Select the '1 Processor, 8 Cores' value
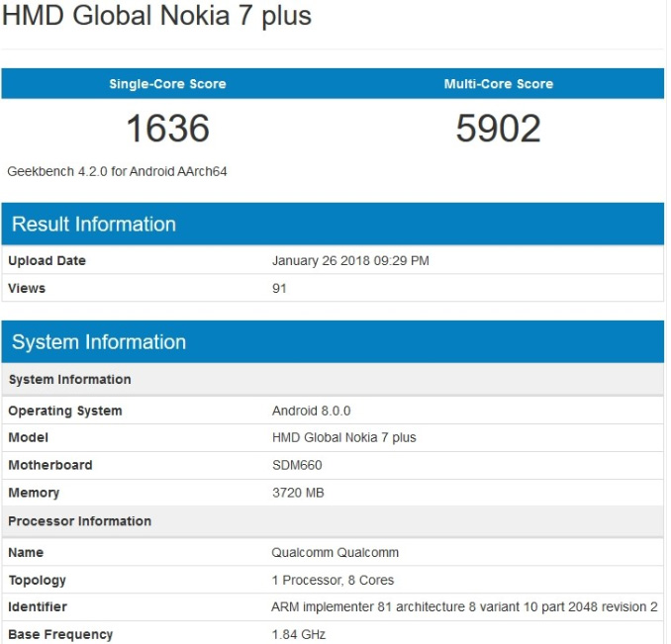The image size is (671, 644). [333, 580]
